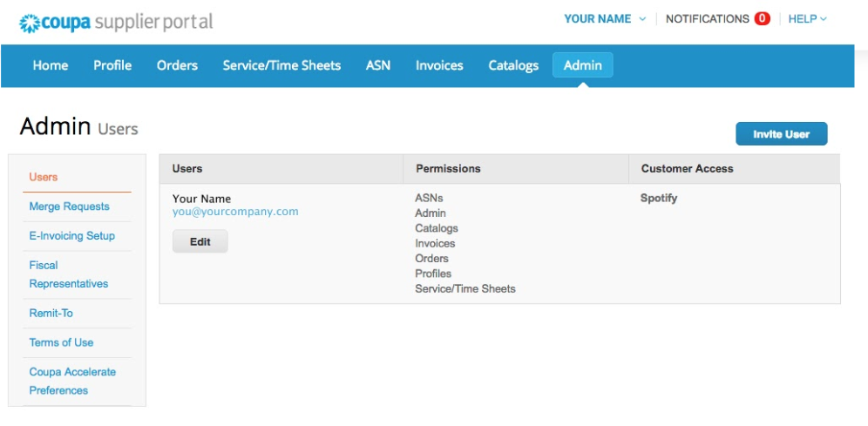This screenshot has height=426, width=868.
Task: Open the you@yourcompany.com email link
Action: [235, 212]
